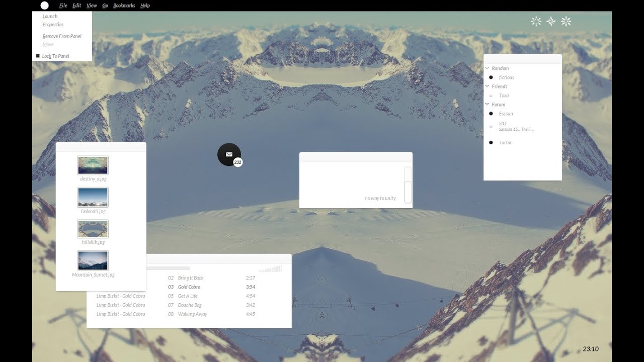Choose Launch from the panel context menu
This screenshot has width=644, height=362.
pos(50,17)
